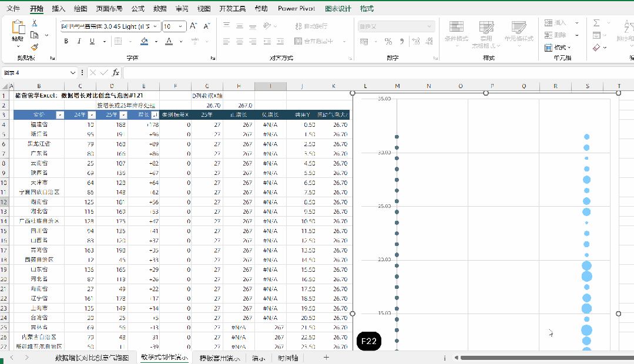Toggle Center alignment
This screenshot has width=634, height=364.
coord(240,41)
